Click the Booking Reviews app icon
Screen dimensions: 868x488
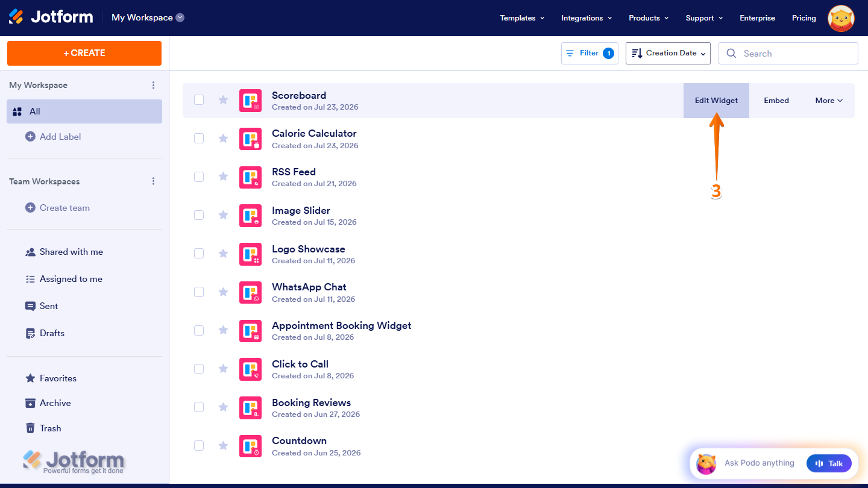[x=250, y=408]
